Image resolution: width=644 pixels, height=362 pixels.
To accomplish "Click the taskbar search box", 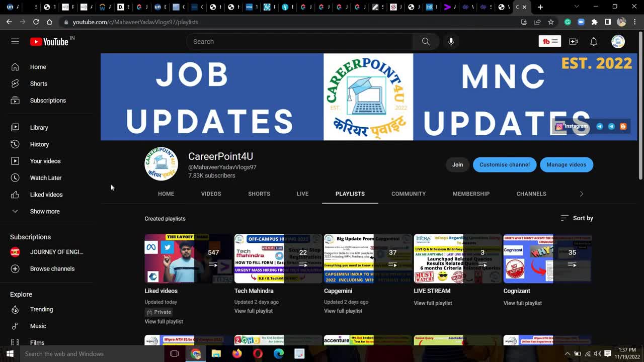I will coord(92,354).
